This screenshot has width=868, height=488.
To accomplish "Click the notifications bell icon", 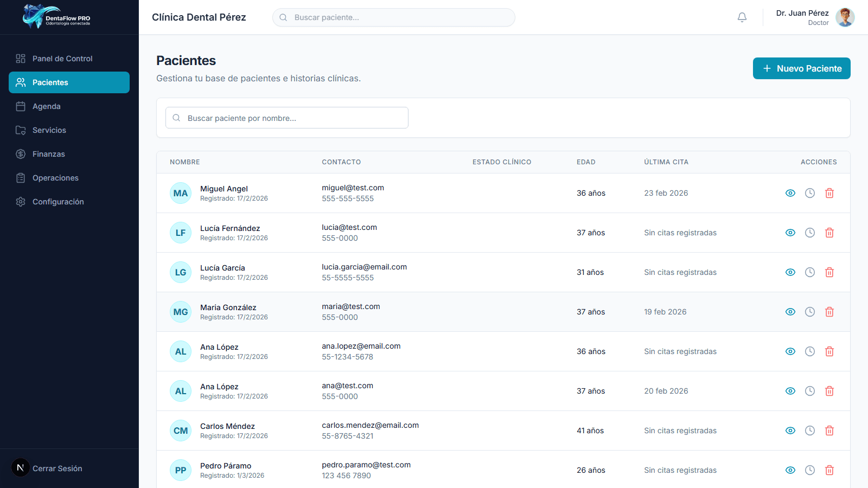I will point(742,17).
